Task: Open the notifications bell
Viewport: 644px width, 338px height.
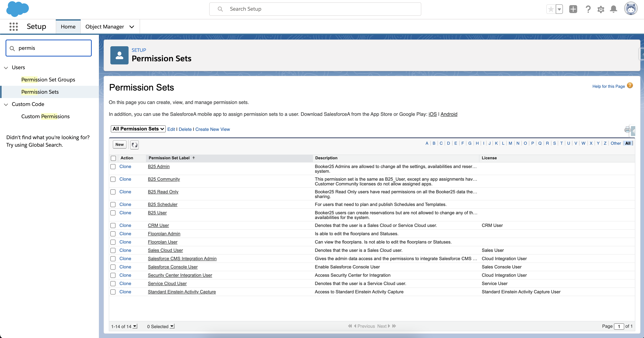Action: coord(614,9)
